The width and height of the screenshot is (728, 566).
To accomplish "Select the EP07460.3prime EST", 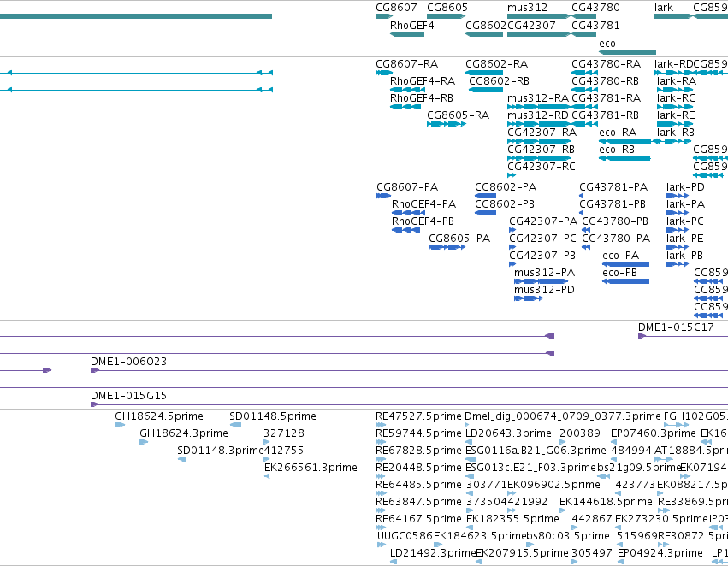I will click(613, 442).
